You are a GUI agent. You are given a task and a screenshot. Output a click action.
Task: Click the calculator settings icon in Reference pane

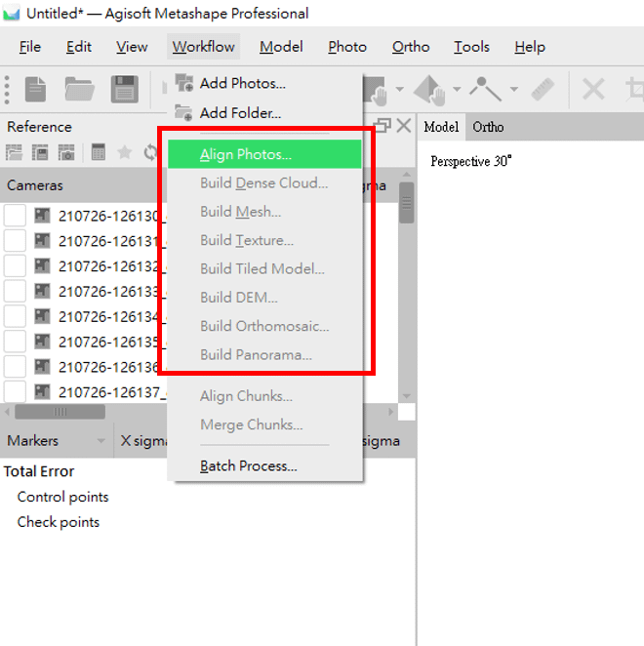click(98, 152)
